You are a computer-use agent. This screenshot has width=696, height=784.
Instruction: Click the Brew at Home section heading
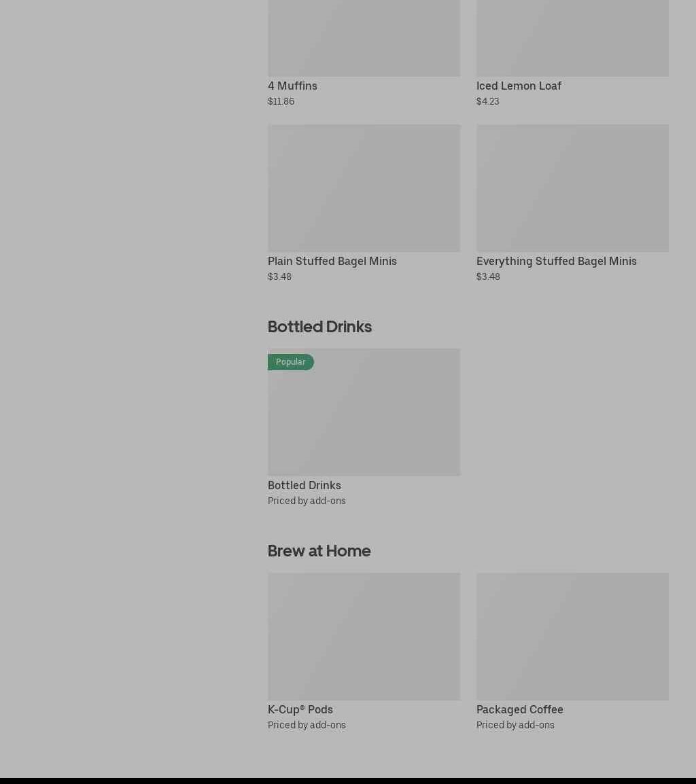[x=319, y=551]
